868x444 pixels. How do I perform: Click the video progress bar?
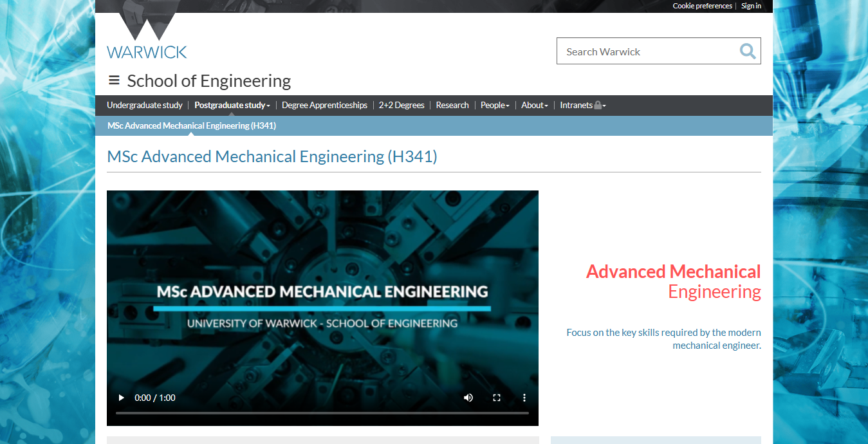point(322,412)
